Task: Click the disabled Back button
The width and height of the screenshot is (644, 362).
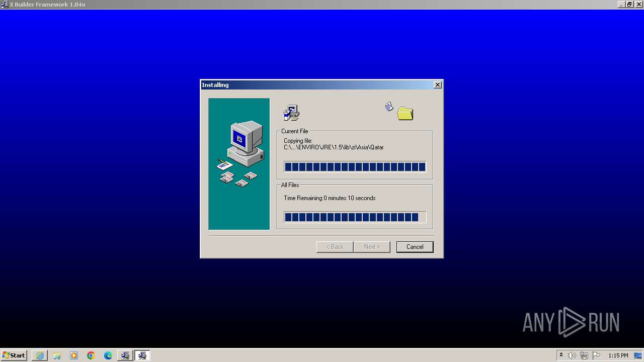Action: tap(335, 247)
